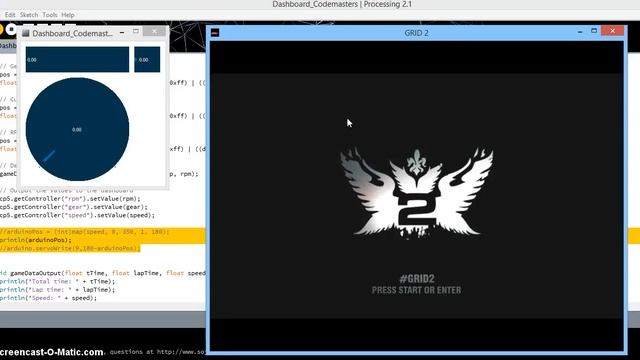Maximize the GRID 2 game window
This screenshot has height=360, width=640.
594,31
